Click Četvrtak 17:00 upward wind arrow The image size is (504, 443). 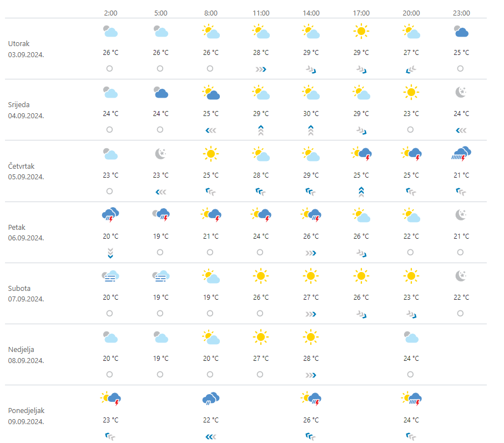click(361, 192)
